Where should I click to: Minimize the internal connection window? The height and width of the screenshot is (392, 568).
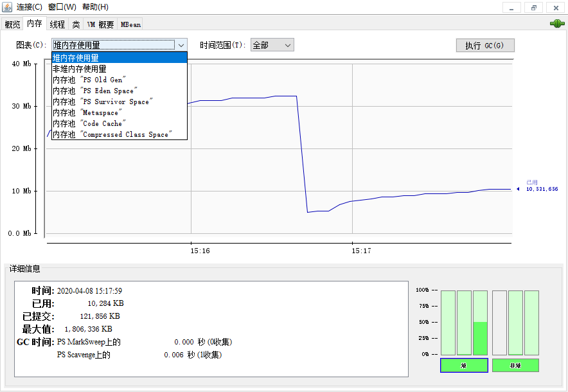click(x=511, y=7)
